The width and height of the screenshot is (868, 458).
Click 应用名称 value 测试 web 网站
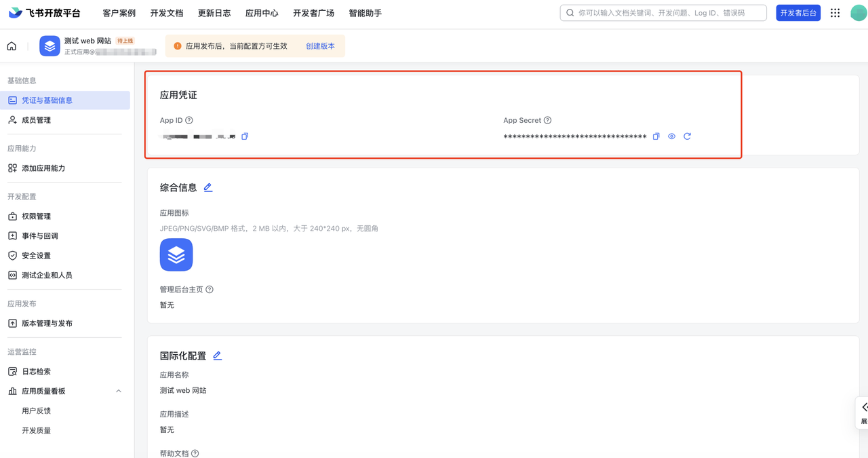[x=183, y=391]
